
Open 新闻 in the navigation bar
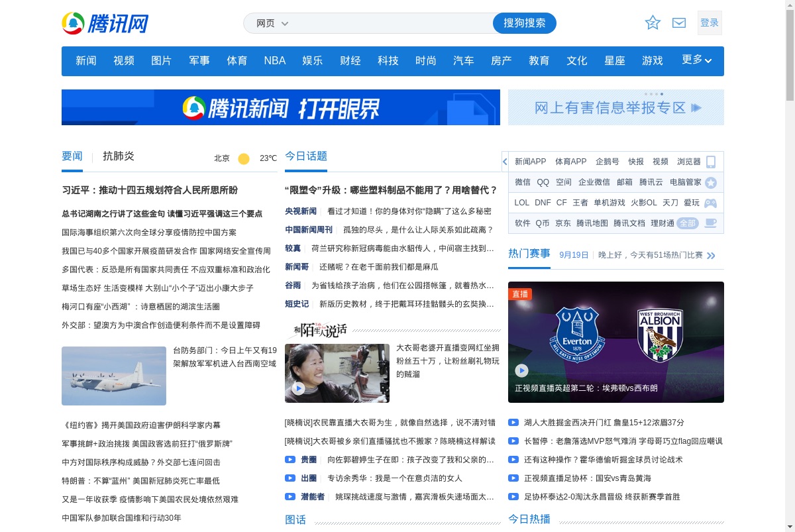86,60
